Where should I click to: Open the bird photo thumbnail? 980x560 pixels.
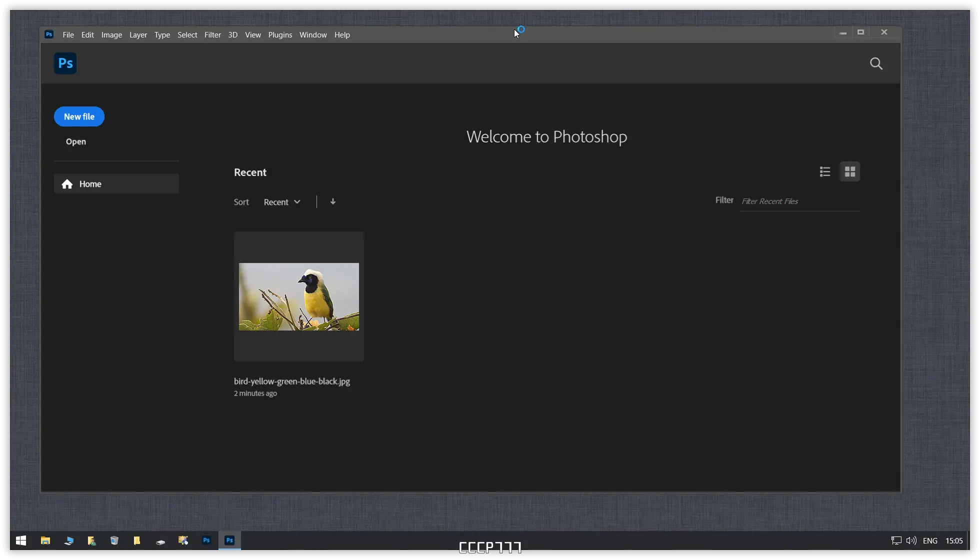click(x=299, y=296)
